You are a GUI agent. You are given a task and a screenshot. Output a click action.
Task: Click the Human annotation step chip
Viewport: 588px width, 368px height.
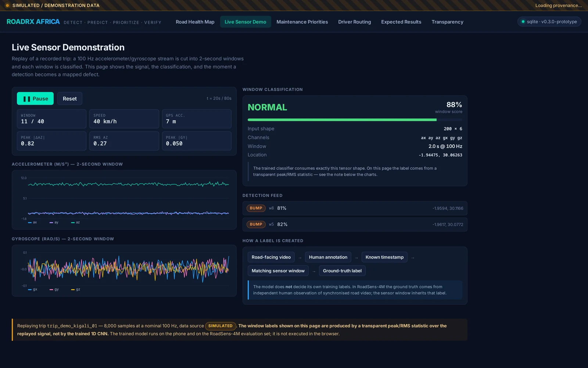328,257
